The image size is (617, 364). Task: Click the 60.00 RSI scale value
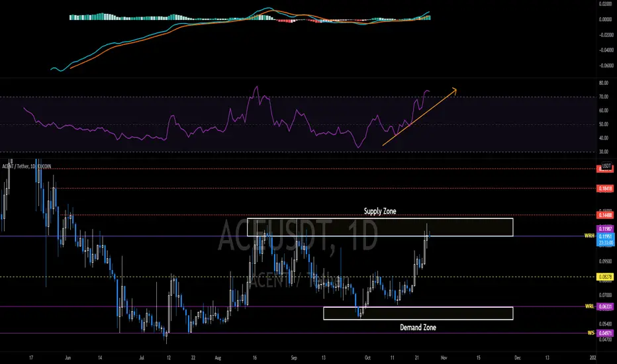(x=604, y=111)
